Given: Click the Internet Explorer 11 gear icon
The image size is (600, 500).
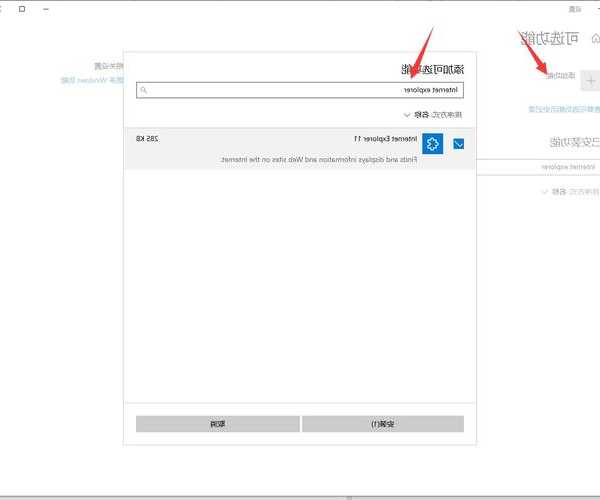Looking at the screenshot, I should tap(432, 144).
